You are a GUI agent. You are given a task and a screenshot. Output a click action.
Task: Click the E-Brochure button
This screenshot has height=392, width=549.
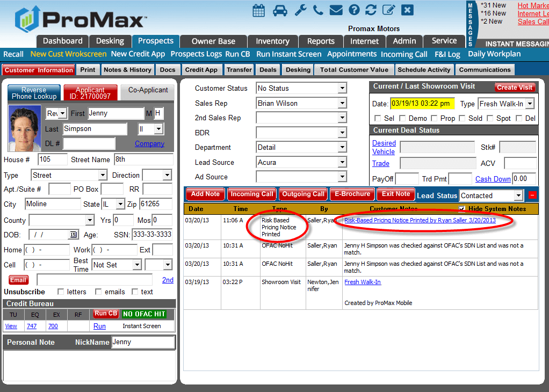352,194
